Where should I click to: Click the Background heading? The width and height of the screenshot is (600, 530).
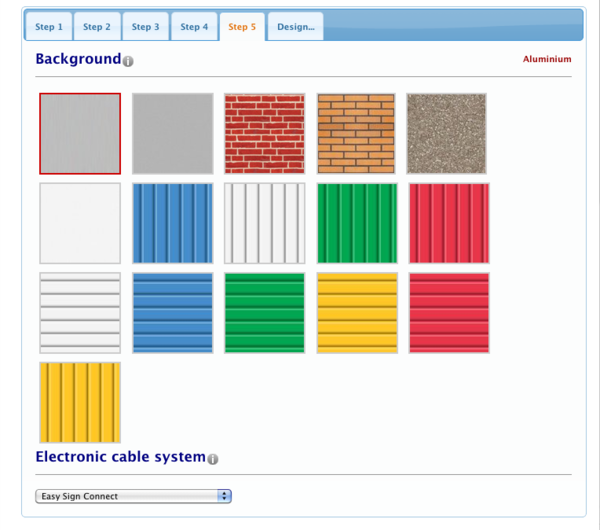coord(78,59)
